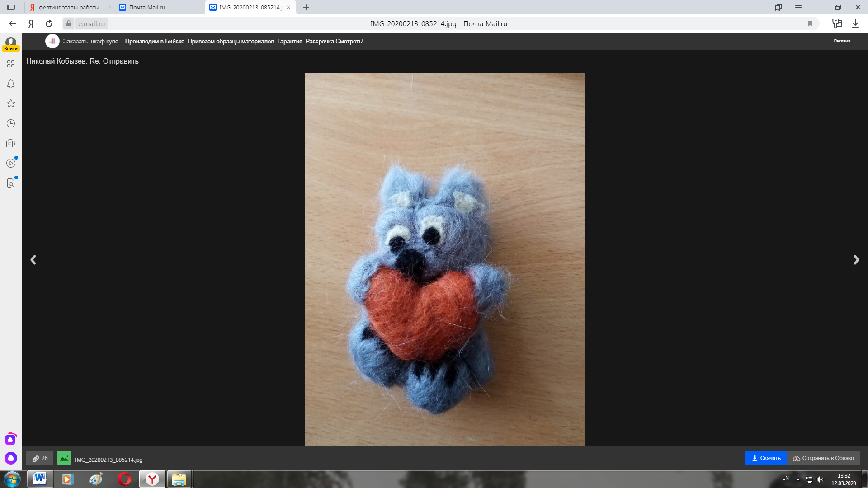The height and width of the screenshot is (488, 868).
Task: Click the e.mail.ru address field
Action: (91, 23)
